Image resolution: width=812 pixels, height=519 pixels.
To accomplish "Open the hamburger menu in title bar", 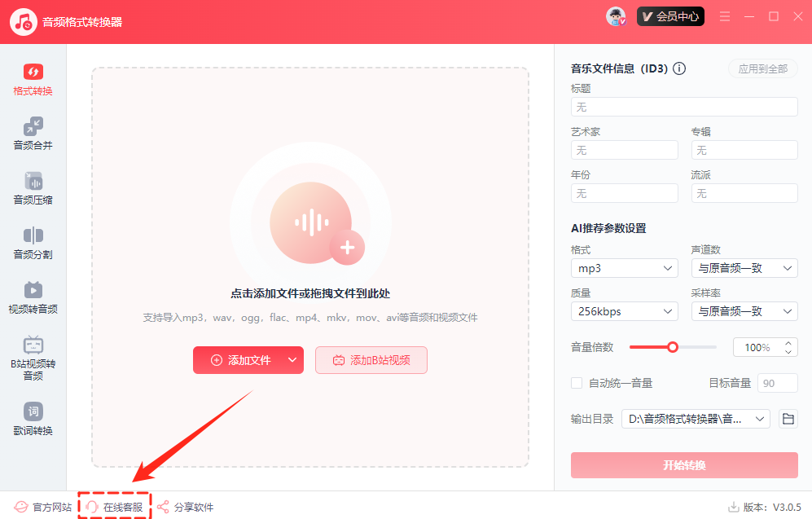I will point(725,16).
